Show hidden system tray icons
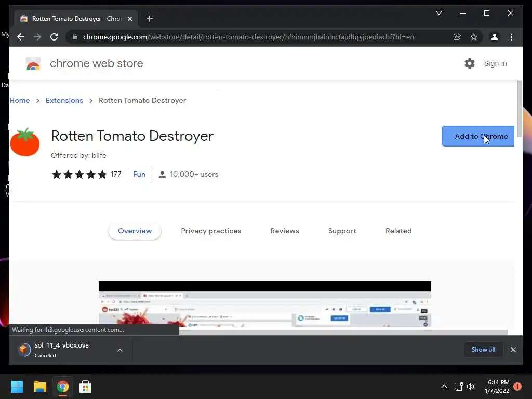 [444, 387]
